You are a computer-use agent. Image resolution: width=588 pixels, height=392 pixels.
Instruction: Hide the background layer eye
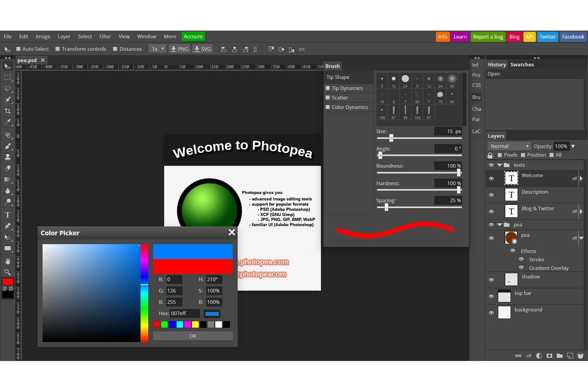tap(491, 313)
